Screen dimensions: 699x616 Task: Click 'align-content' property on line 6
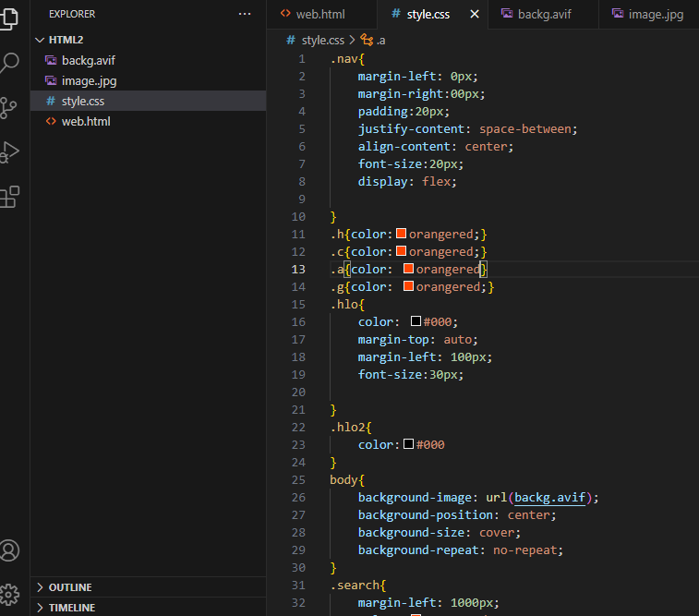click(x=404, y=146)
